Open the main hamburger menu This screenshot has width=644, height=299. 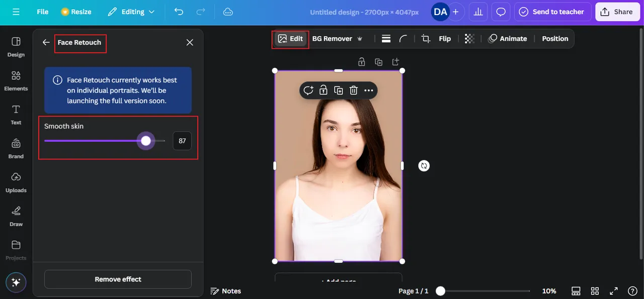click(16, 12)
